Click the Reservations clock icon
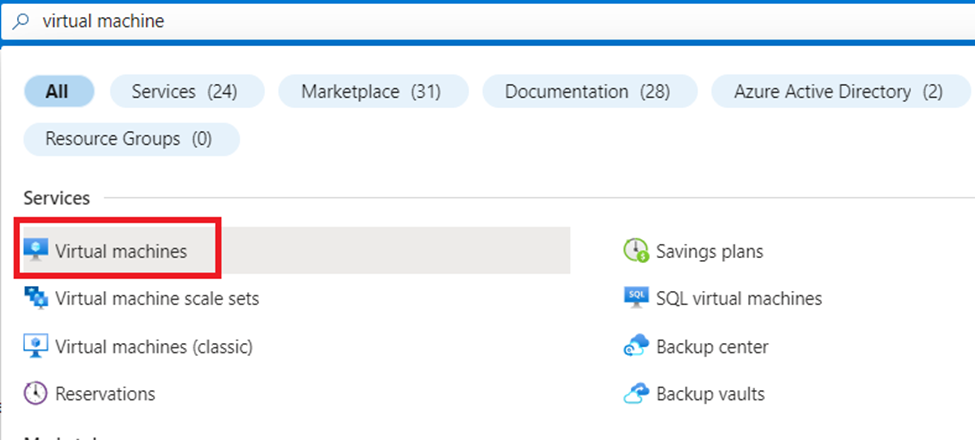 pos(36,393)
